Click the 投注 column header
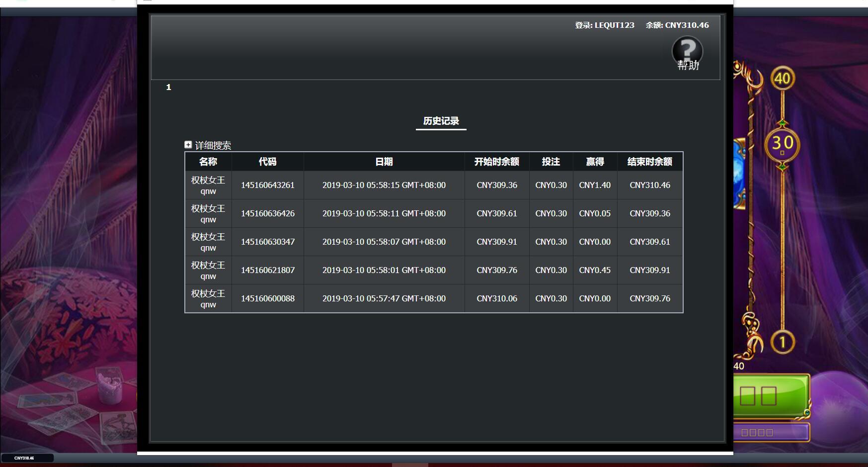The image size is (868, 467). (551, 162)
